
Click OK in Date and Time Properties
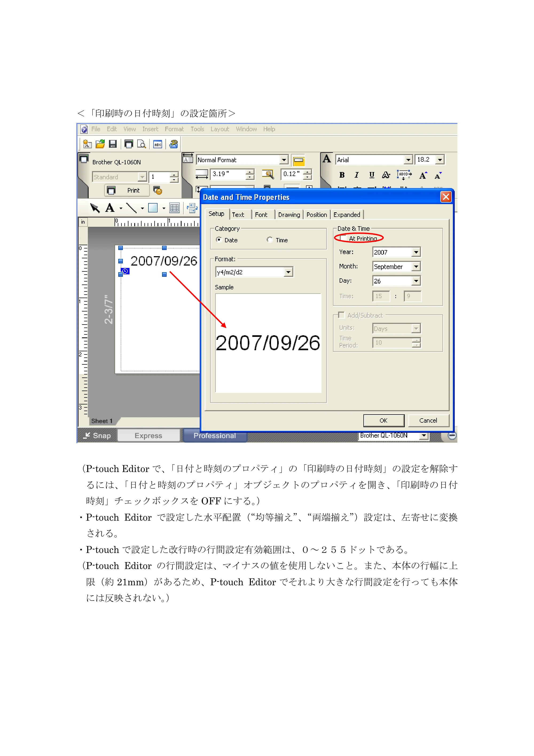384,420
